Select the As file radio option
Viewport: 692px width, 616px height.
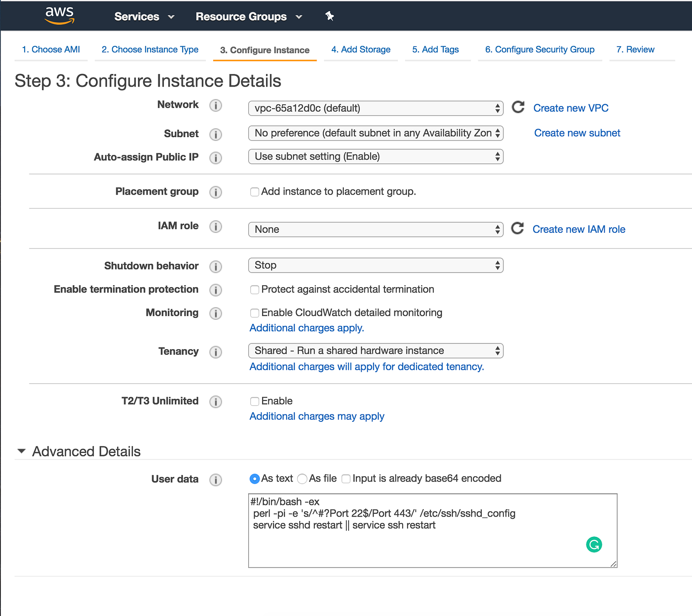(302, 479)
